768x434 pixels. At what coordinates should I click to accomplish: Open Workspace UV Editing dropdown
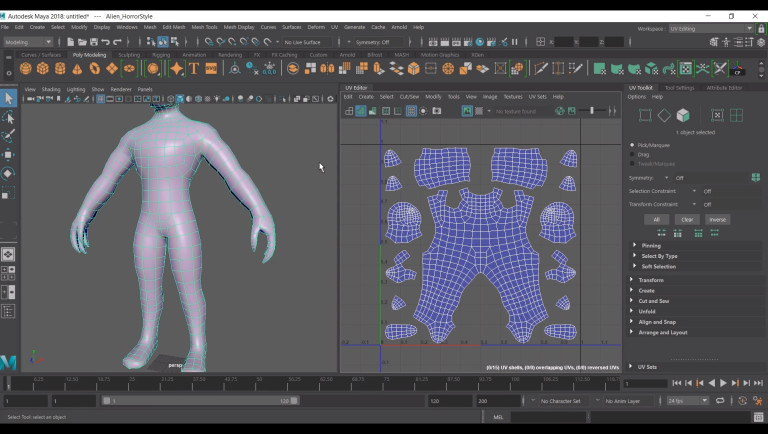coord(711,28)
